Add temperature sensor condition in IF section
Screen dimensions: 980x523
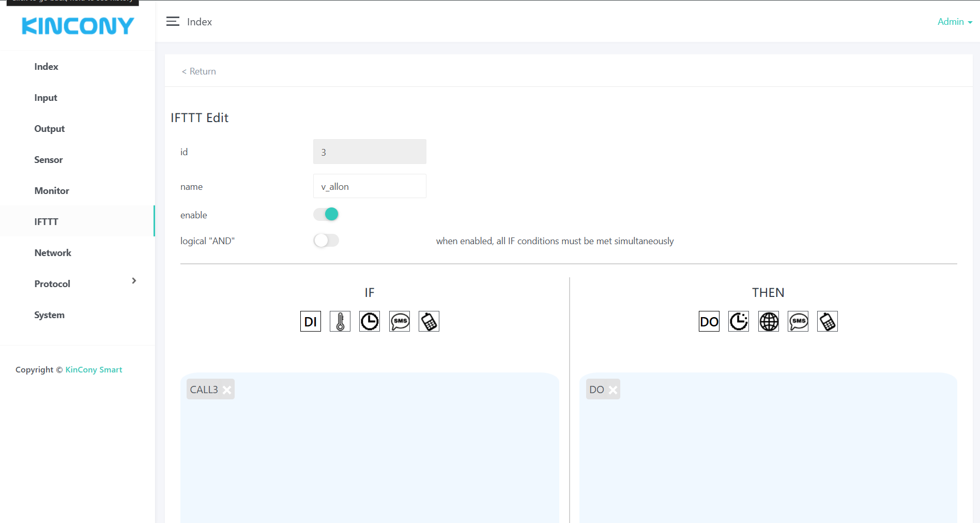tap(340, 321)
